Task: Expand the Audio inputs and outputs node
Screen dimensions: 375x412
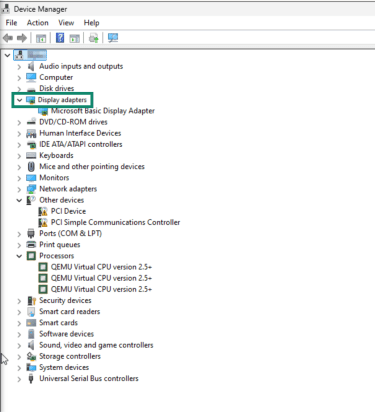Action: click(x=19, y=67)
